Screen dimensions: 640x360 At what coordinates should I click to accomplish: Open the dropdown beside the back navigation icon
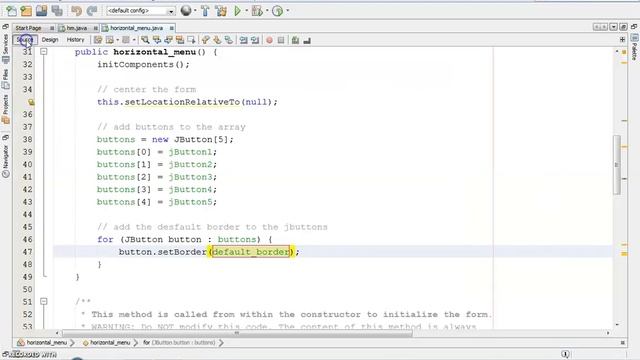pyautogui.click(x=118, y=40)
